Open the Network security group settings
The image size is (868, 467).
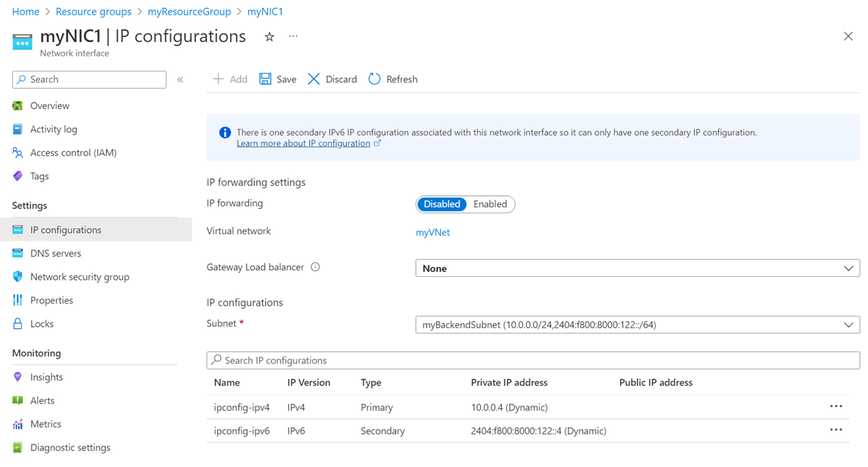79,276
